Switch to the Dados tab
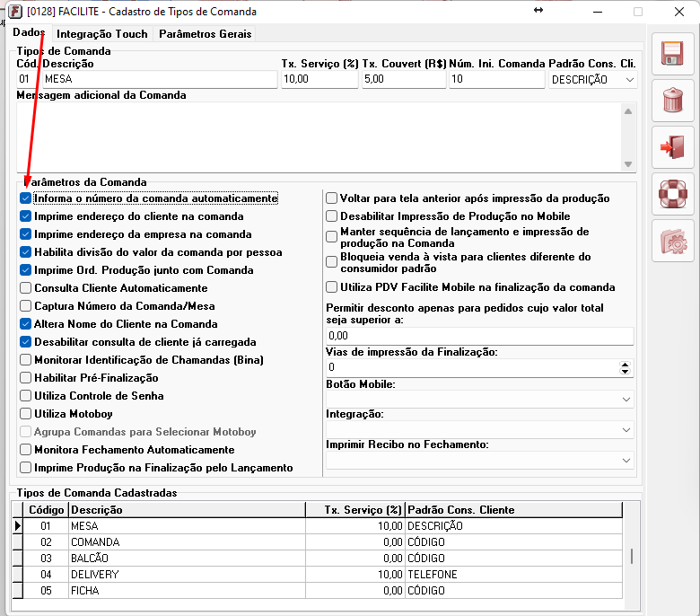The image size is (700, 616). tap(29, 32)
